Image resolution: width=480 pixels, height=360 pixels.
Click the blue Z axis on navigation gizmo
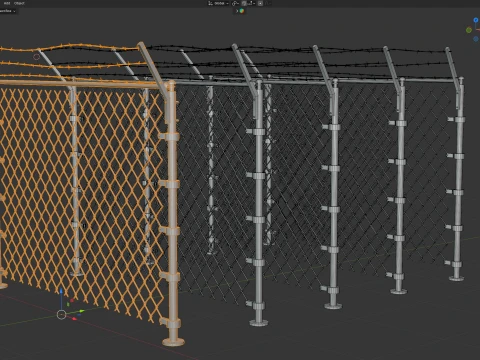[x=476, y=20]
